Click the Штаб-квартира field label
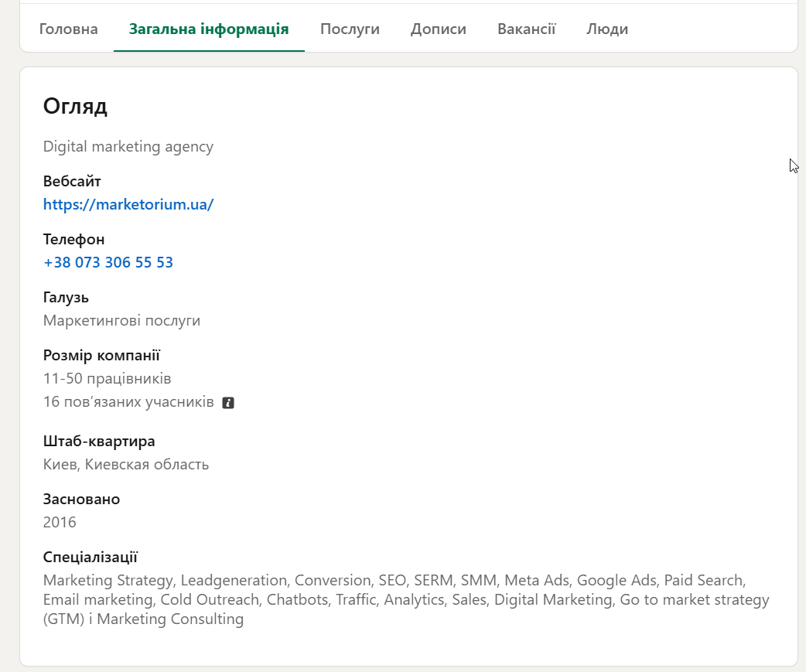 pos(99,442)
